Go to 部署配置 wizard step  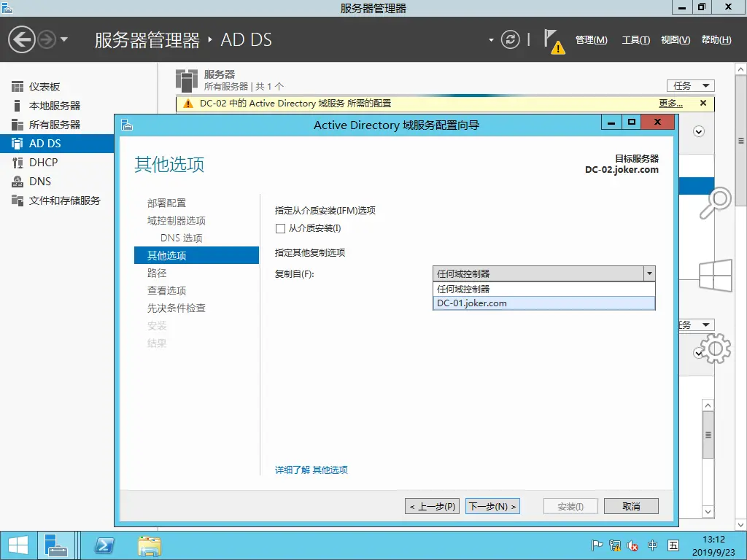click(x=166, y=203)
